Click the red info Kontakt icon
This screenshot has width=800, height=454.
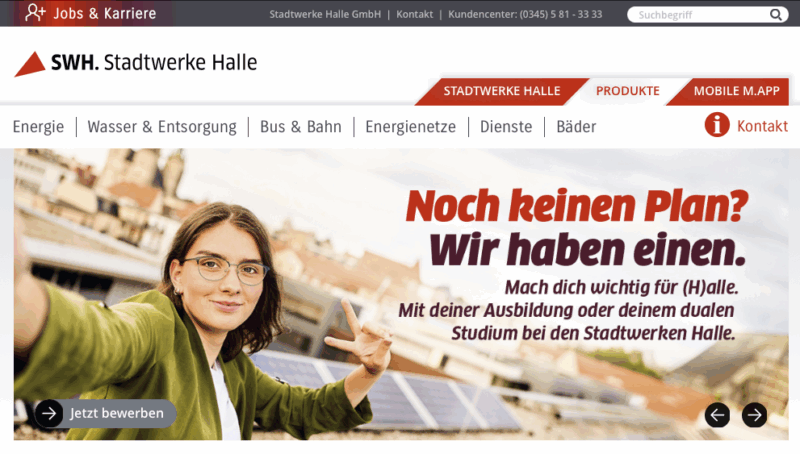(717, 125)
